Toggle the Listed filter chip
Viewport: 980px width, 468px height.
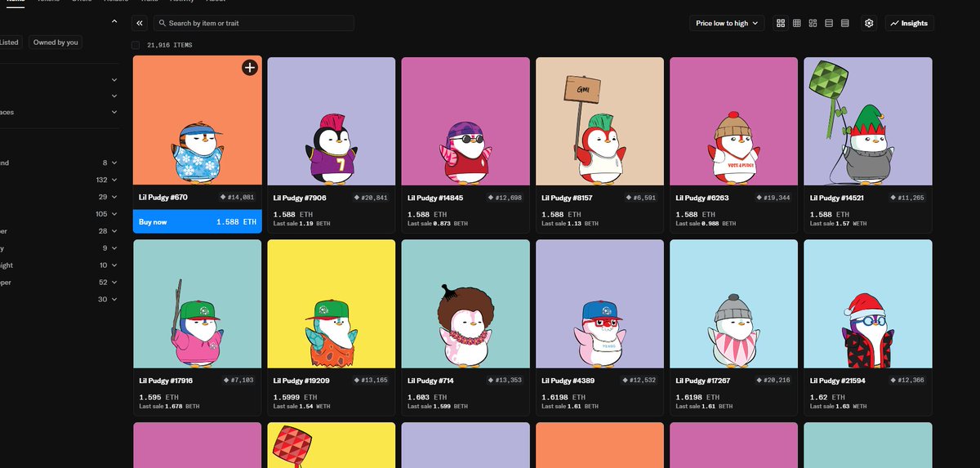coord(9,42)
